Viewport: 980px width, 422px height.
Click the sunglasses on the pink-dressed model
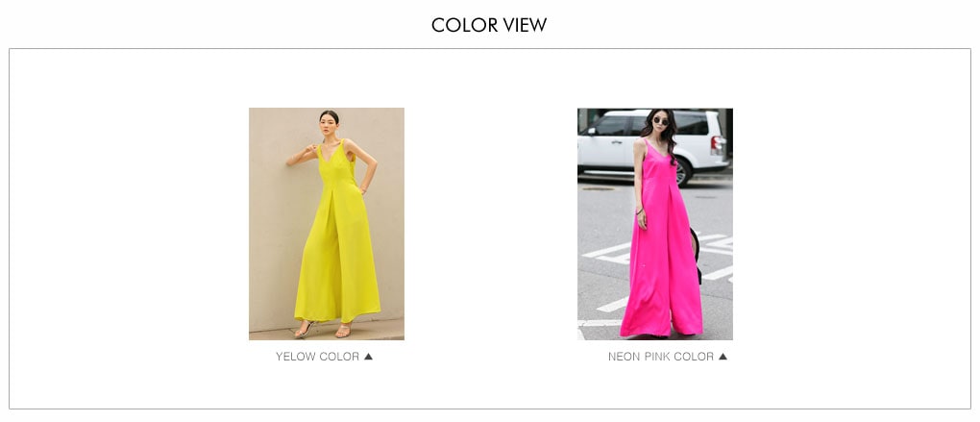click(x=661, y=121)
